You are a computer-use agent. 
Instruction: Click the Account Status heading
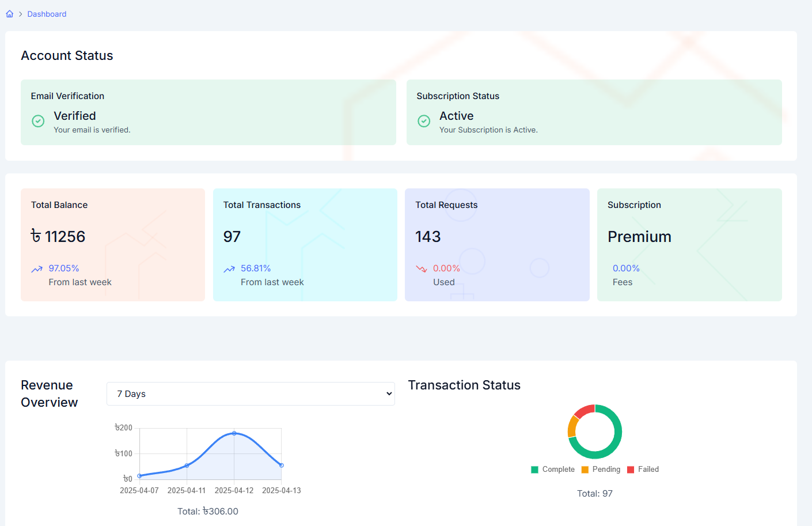[x=67, y=55]
